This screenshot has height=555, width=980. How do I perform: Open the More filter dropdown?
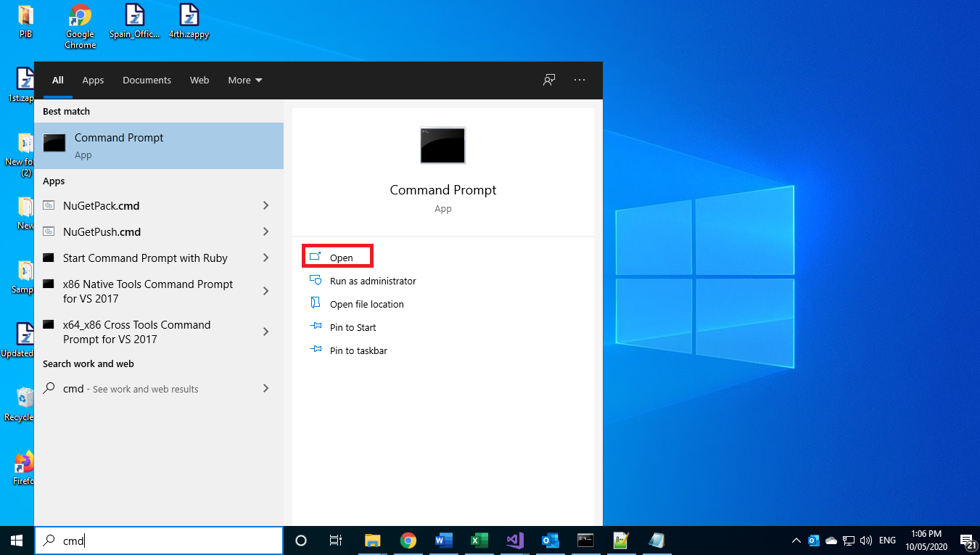pos(245,81)
